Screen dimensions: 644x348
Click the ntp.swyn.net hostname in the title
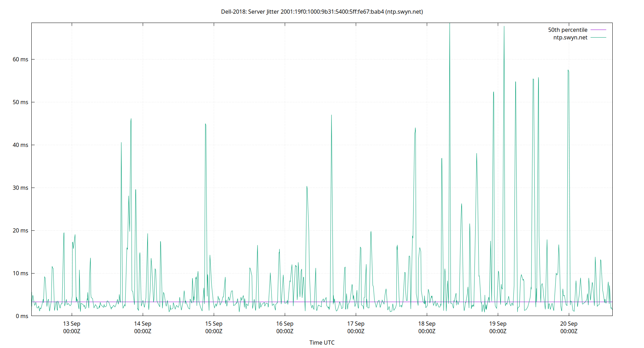[x=405, y=11]
